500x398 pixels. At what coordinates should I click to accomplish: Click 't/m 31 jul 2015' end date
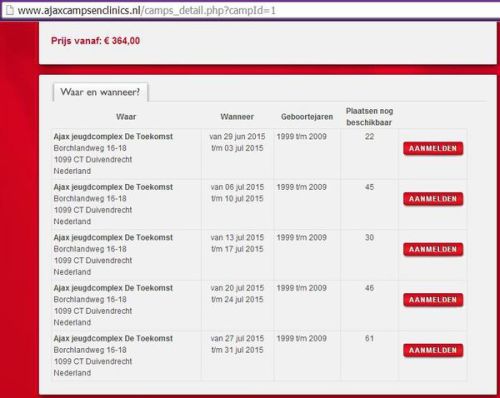tap(237, 350)
